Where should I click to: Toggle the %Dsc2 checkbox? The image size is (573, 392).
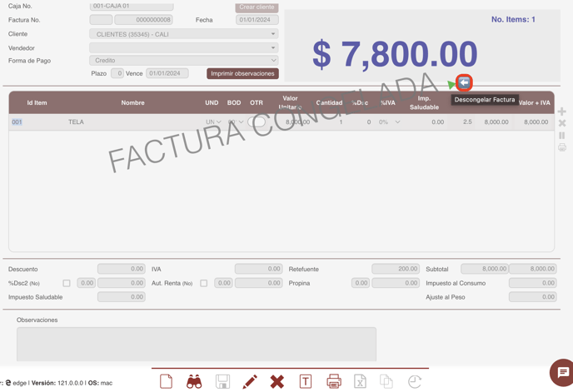[x=67, y=283]
